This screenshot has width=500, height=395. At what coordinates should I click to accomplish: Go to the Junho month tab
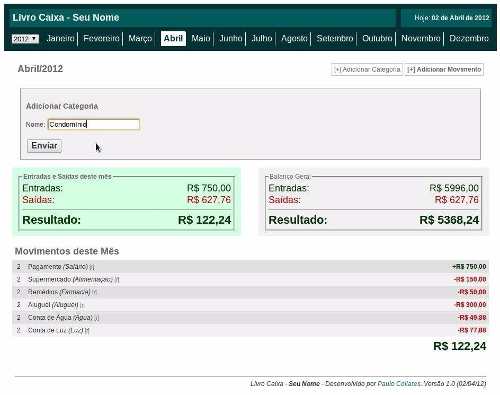(x=231, y=38)
